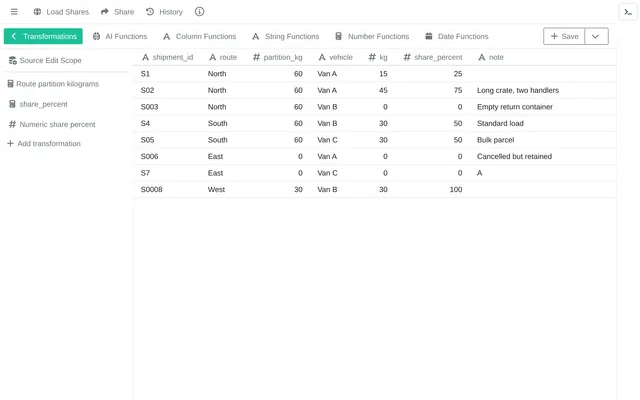Expand the Save options dropdown arrow

596,36
